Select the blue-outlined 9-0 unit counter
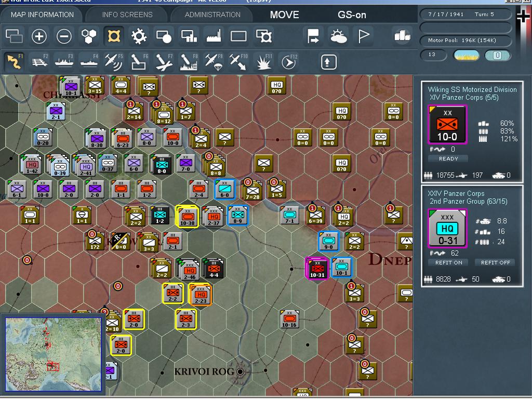 pyautogui.click(x=328, y=241)
